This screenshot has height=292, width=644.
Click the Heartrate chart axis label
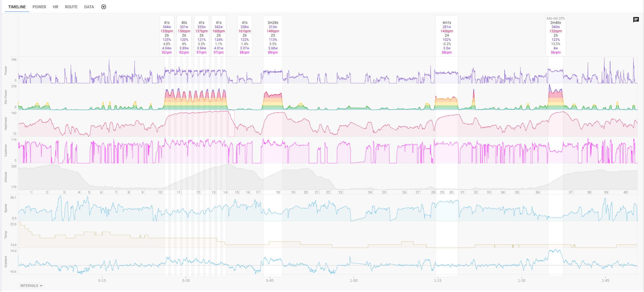point(6,124)
